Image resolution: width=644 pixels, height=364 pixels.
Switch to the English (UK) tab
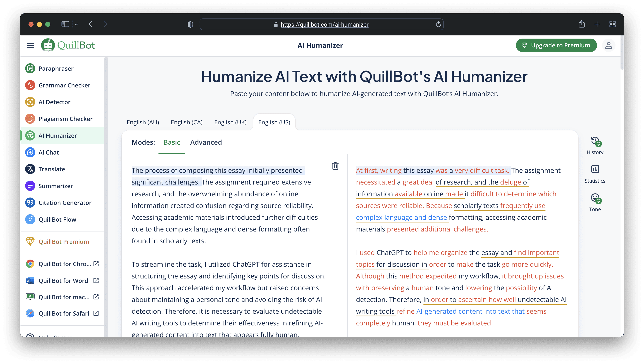click(230, 122)
